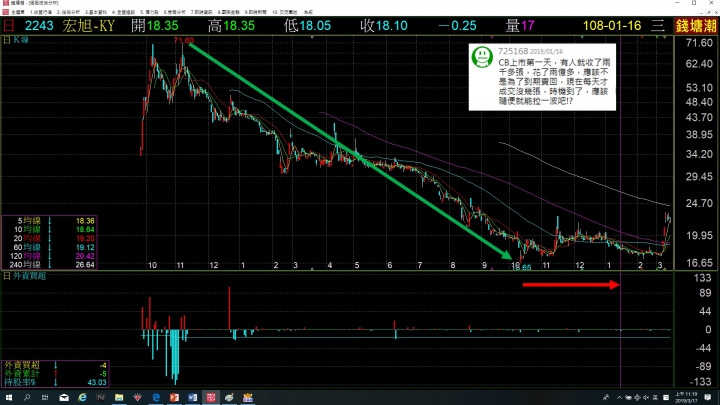
Task: Open menu item numbered 5 in the menu bar
Action: click(x=149, y=12)
